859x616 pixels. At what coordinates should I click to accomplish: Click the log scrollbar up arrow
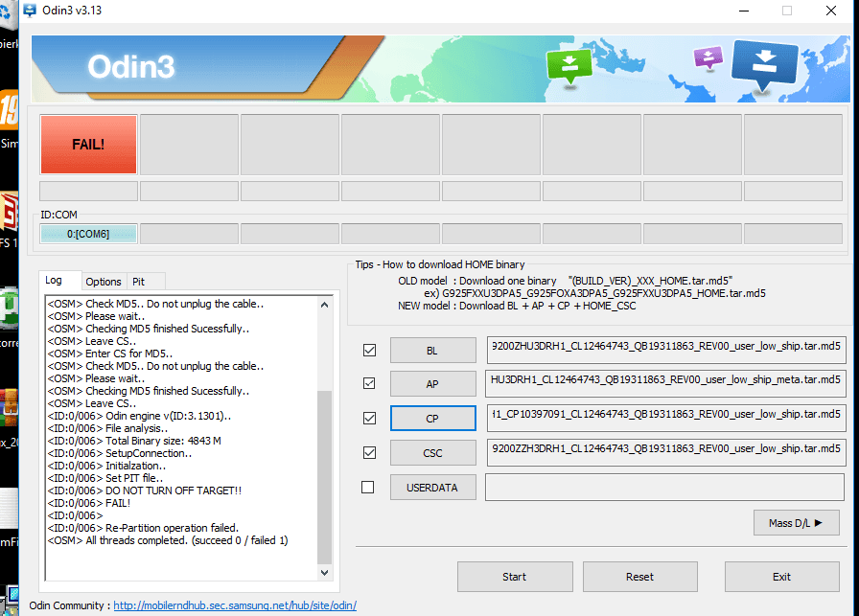[324, 305]
